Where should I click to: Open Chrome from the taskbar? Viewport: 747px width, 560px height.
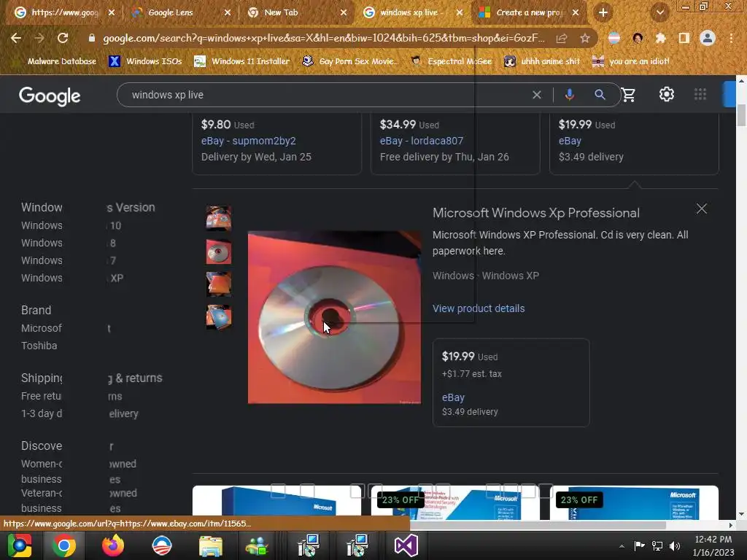point(64,545)
